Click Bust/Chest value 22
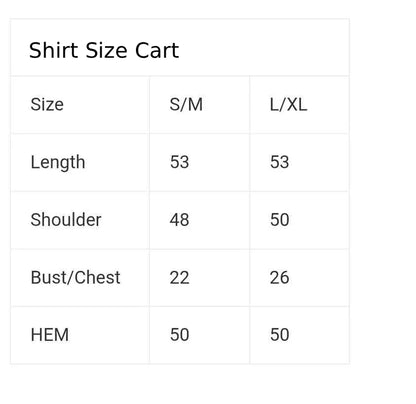416x404 pixels. (x=179, y=277)
